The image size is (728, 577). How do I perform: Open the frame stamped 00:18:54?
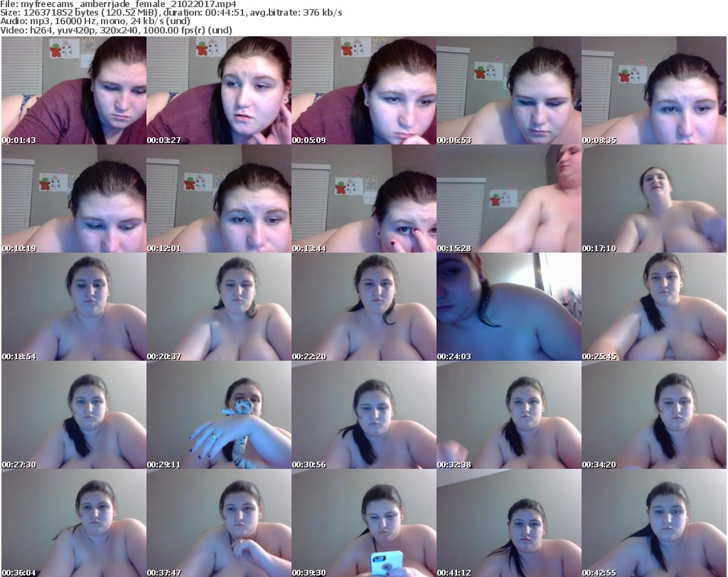point(74,307)
